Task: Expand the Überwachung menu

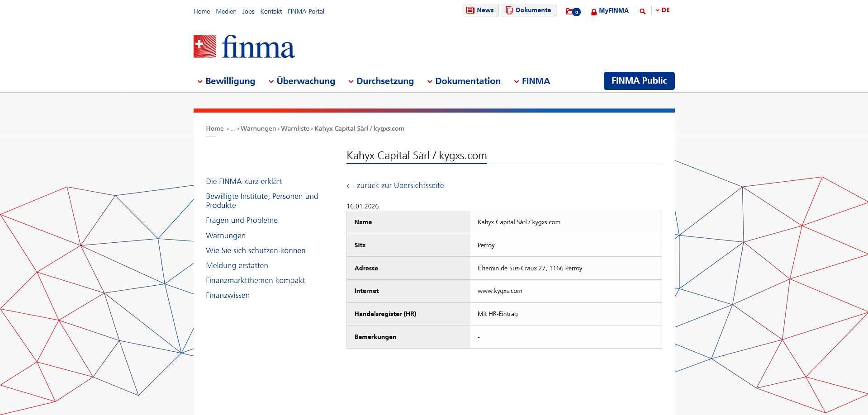Action: [302, 81]
